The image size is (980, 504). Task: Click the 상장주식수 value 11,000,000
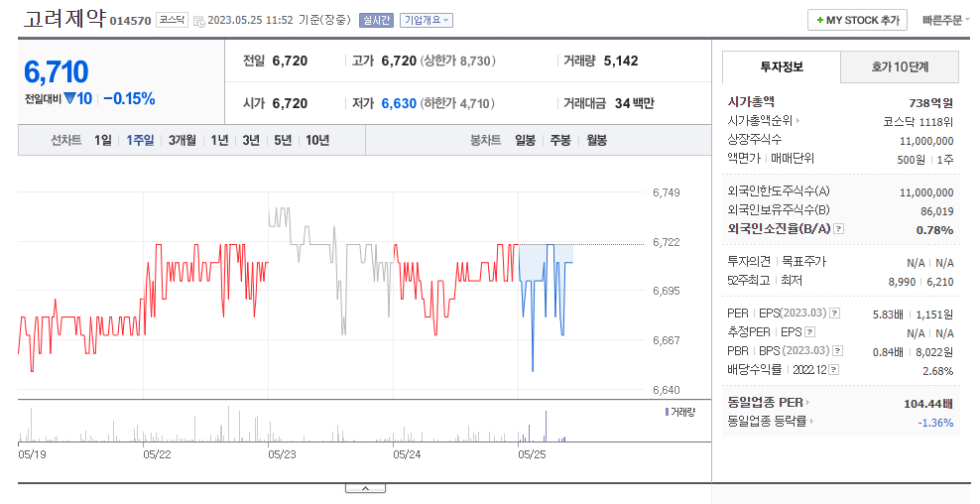click(x=926, y=141)
